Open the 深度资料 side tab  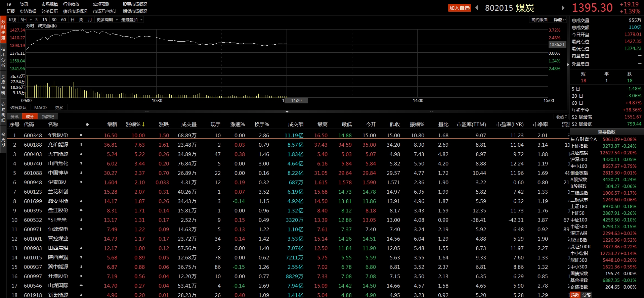click(3, 85)
